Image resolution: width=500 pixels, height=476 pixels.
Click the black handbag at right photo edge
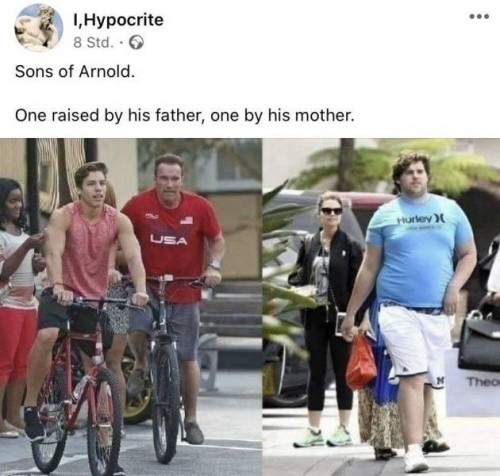(x=479, y=340)
